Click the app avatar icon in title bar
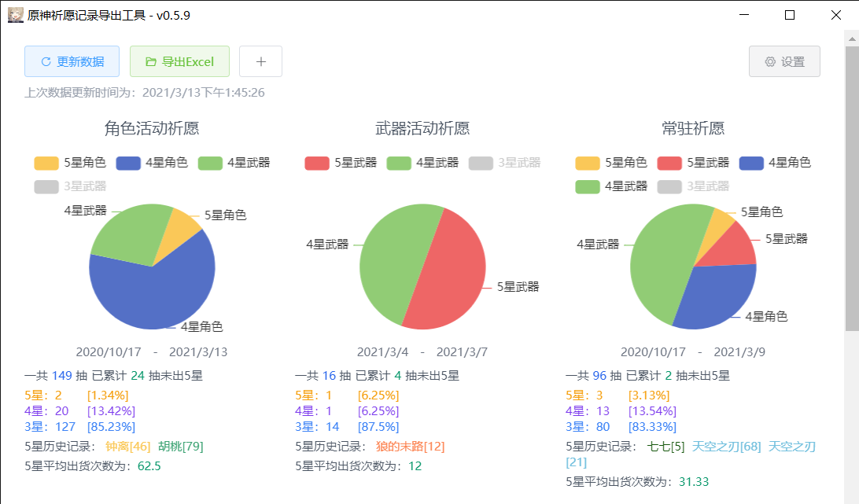 click(15, 15)
